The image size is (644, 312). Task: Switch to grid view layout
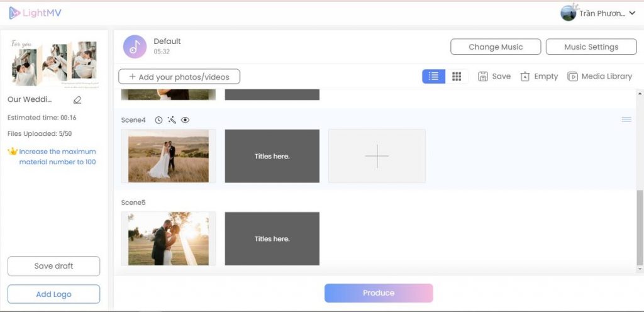click(457, 76)
